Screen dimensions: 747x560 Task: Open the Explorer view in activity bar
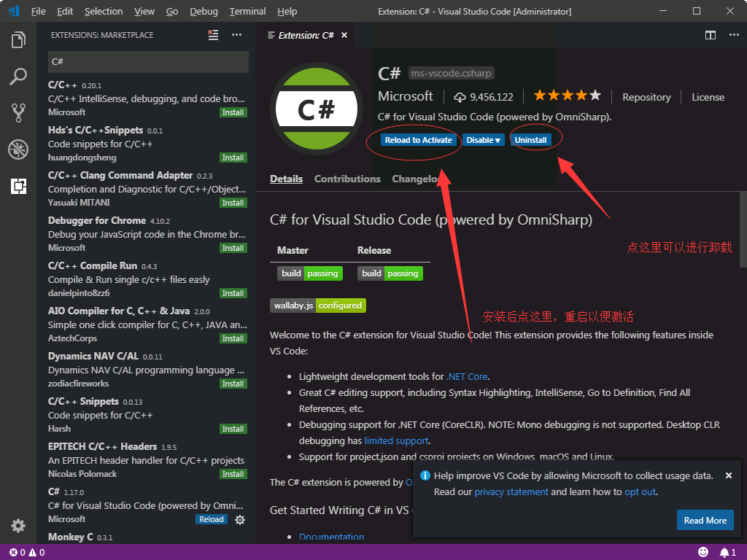click(x=18, y=40)
